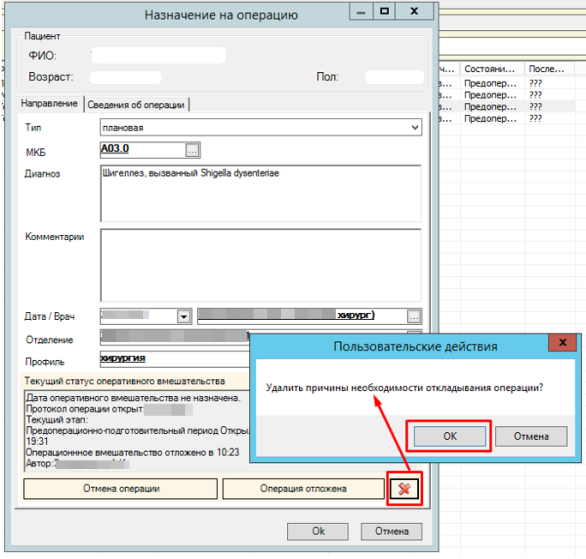586x559 pixels.
Task: Minimize the Назначение на операцию window
Action: tap(361, 11)
